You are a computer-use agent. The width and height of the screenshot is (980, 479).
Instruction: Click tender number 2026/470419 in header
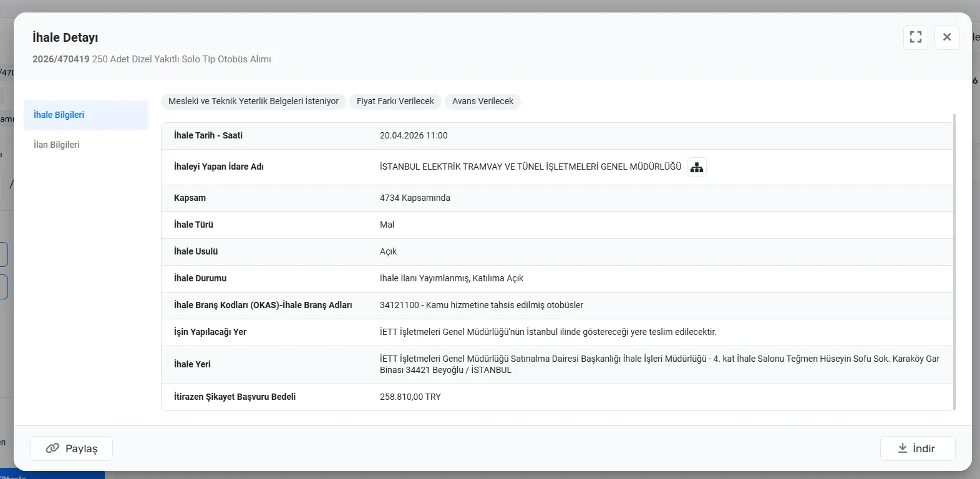click(61, 59)
